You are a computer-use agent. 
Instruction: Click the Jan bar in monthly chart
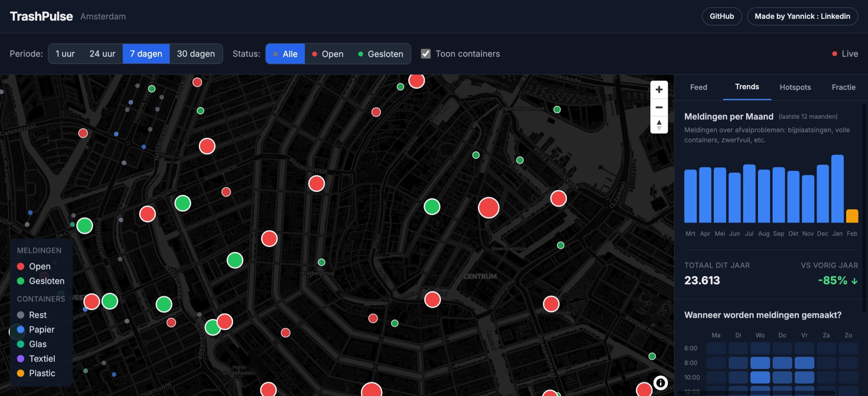pos(837,189)
